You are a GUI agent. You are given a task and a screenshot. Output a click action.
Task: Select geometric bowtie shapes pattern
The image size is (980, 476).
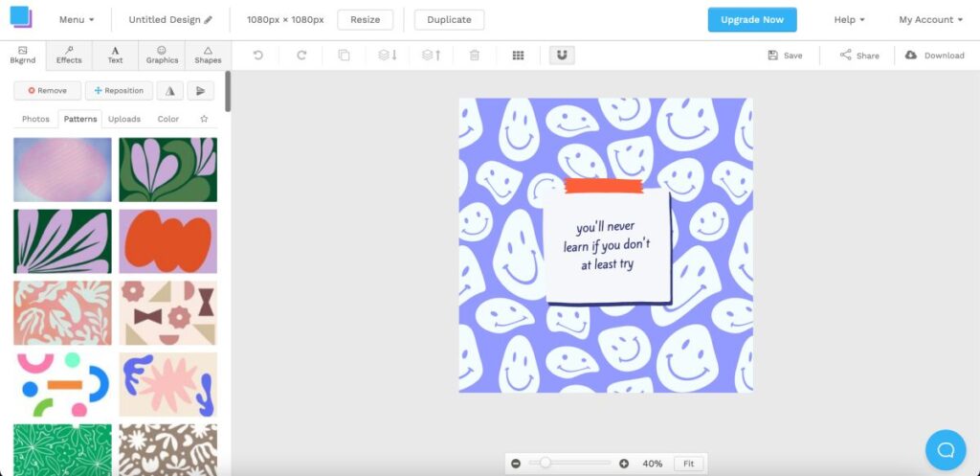coord(168,313)
